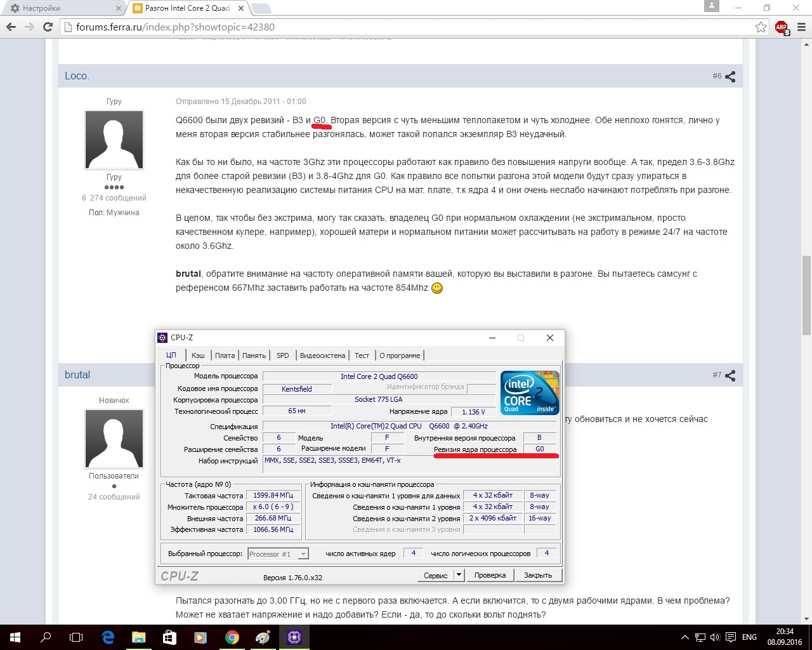
Task: Open the SPD tab
Action: pyautogui.click(x=283, y=355)
